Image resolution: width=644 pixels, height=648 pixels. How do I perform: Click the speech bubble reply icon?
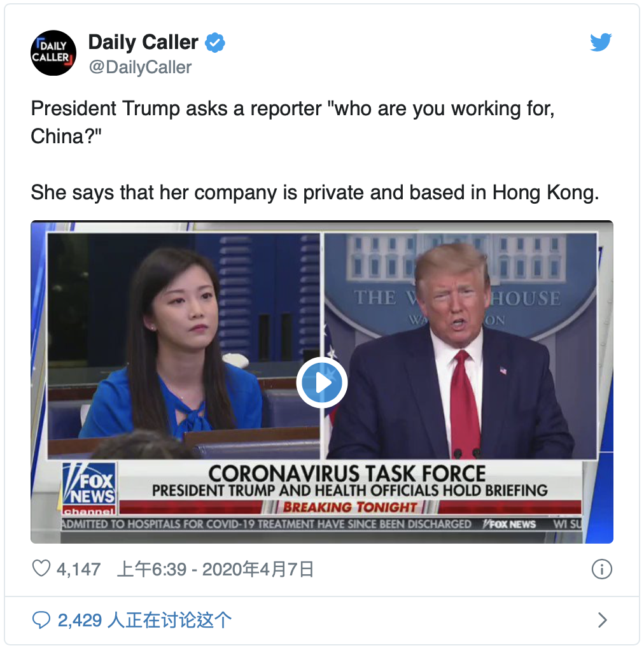[41, 620]
